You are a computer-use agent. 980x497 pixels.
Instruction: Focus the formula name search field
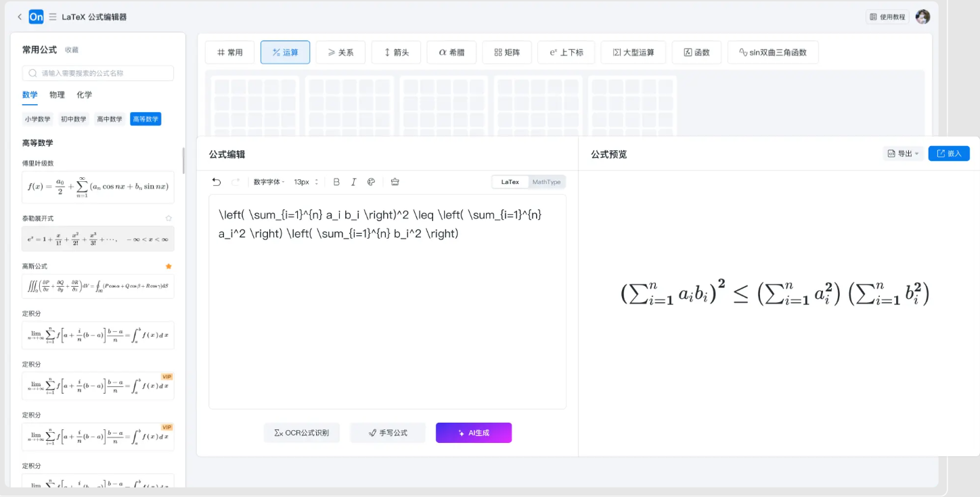pos(98,73)
